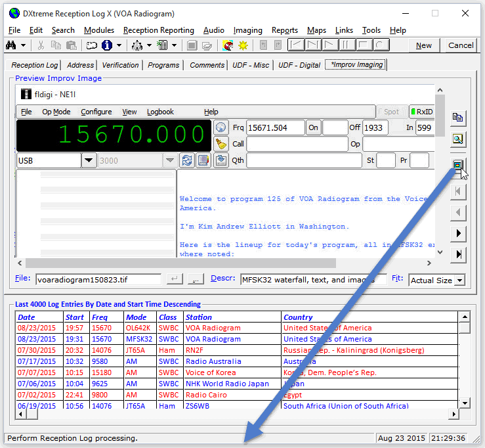Click the binoculars Find icon
This screenshot has width=485, height=448.
click(11, 45)
